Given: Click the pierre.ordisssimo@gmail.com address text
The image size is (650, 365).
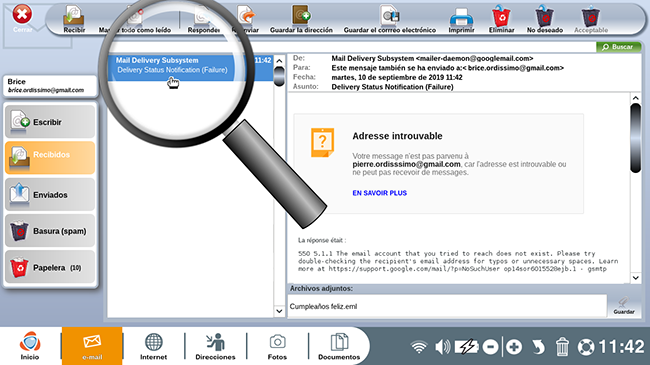Looking at the screenshot, I should (406, 164).
